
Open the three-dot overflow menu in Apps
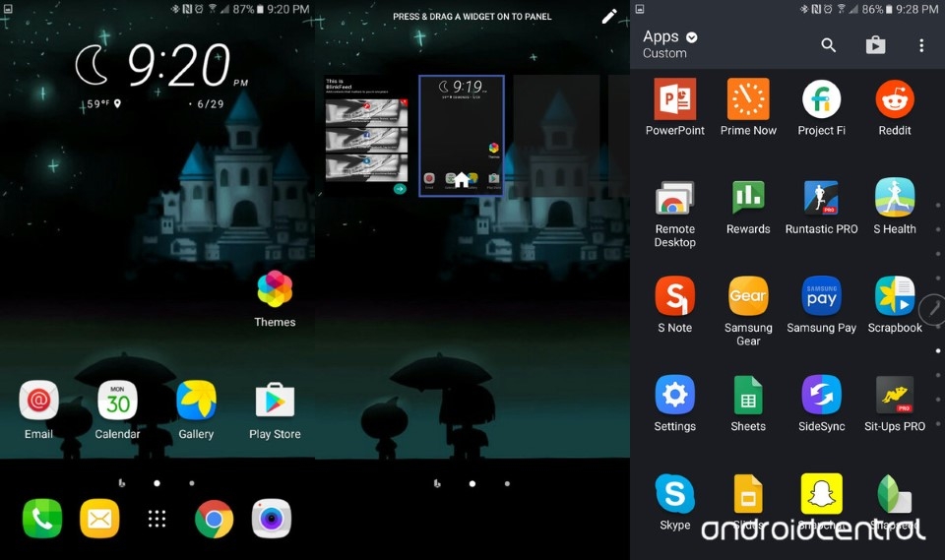[921, 45]
